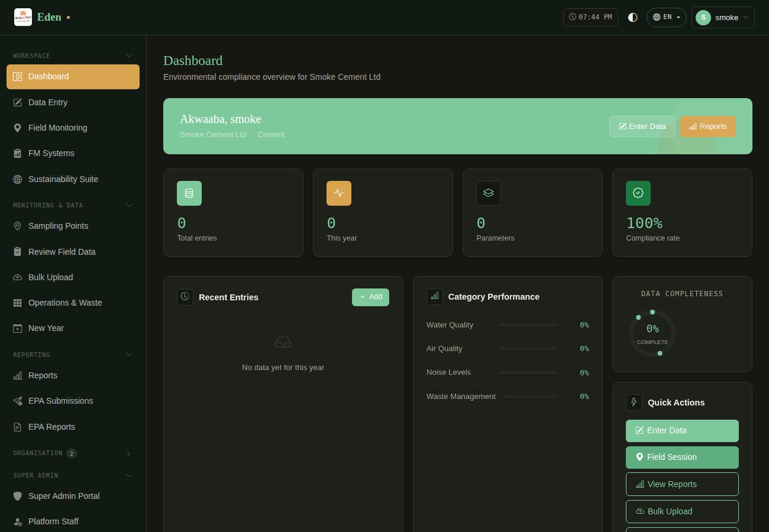Click the This year activity pulse icon

pyautogui.click(x=339, y=193)
